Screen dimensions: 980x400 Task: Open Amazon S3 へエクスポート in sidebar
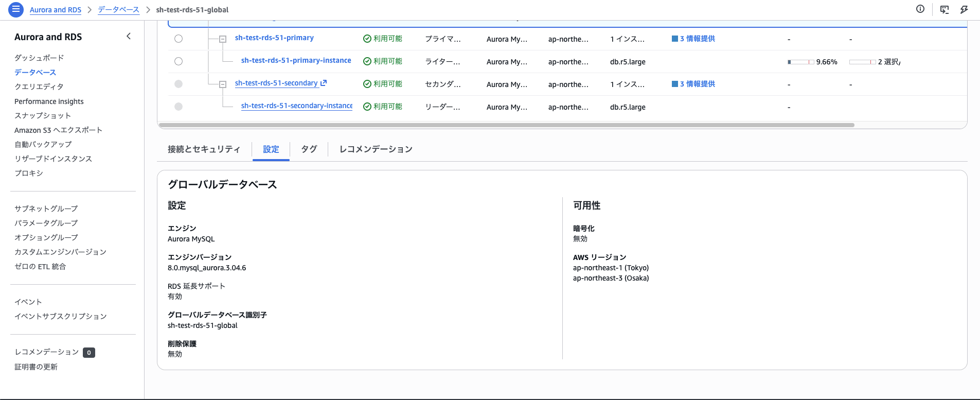58,130
